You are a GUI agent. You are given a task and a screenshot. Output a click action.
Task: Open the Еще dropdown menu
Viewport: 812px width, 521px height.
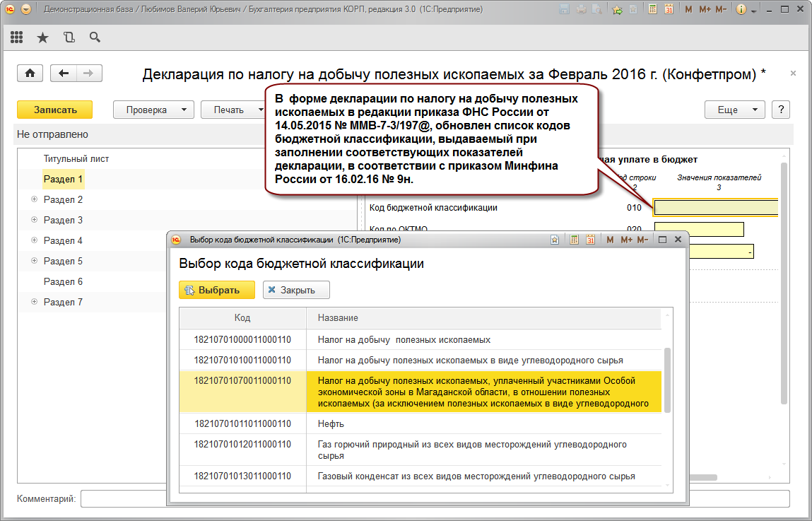[x=734, y=110]
